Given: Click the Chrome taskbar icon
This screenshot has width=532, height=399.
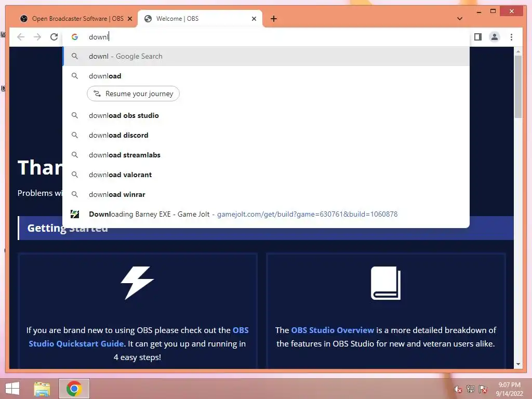Looking at the screenshot, I should coord(74,389).
